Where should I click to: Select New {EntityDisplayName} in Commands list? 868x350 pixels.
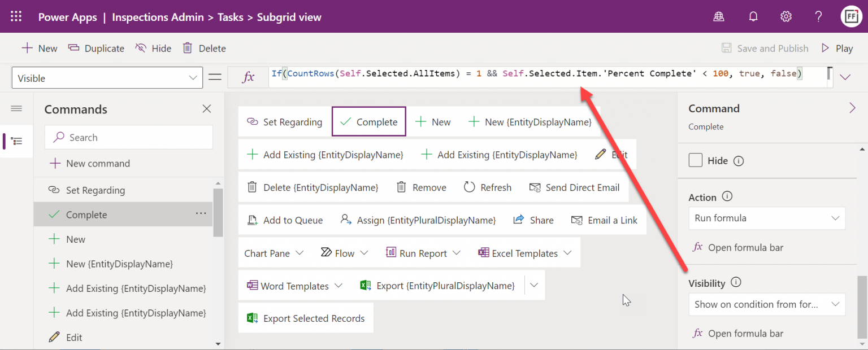[x=123, y=264]
